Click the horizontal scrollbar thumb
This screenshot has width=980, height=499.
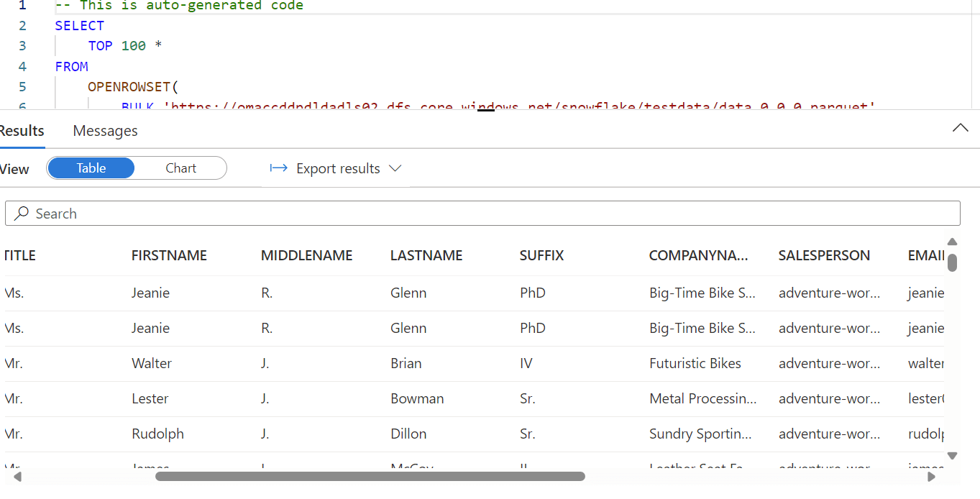370,476
